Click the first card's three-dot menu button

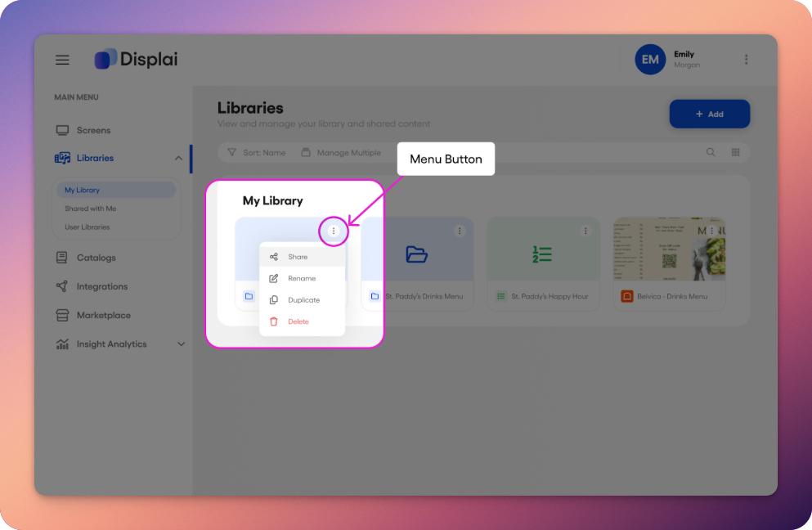click(x=334, y=231)
